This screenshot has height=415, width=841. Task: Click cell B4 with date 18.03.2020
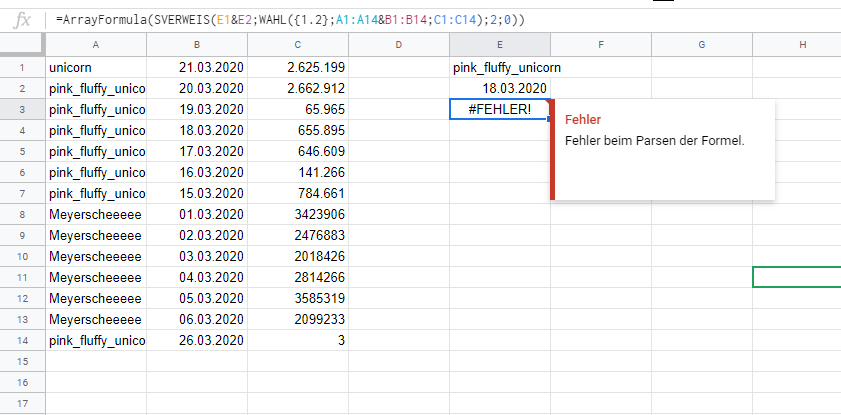coord(197,130)
